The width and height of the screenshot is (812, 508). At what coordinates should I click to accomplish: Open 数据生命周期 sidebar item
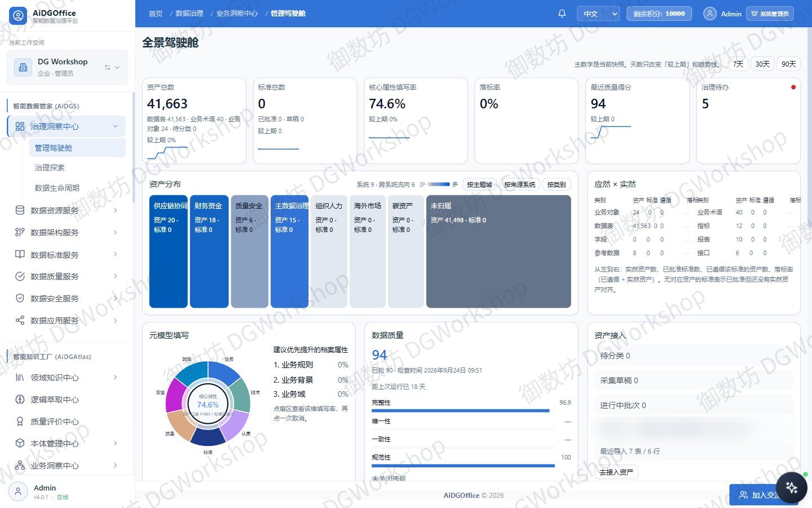[77, 188]
